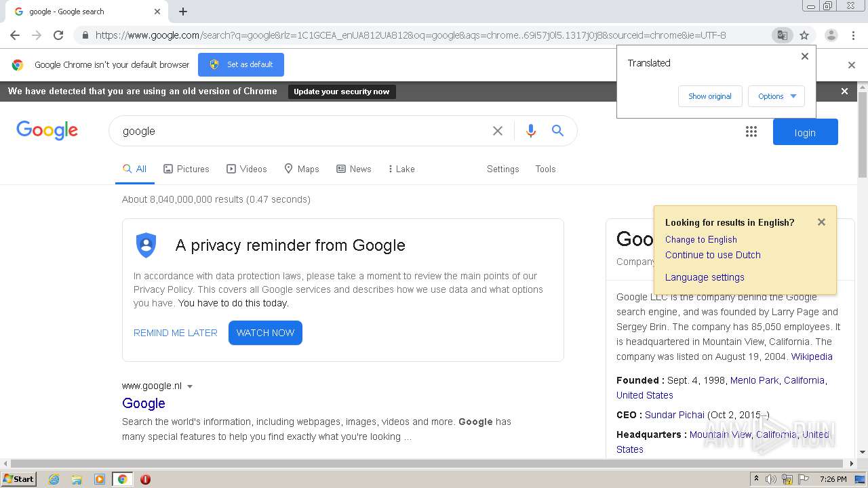Click the Set as default button
This screenshot has height=488, width=868.
pyautogui.click(x=241, y=64)
